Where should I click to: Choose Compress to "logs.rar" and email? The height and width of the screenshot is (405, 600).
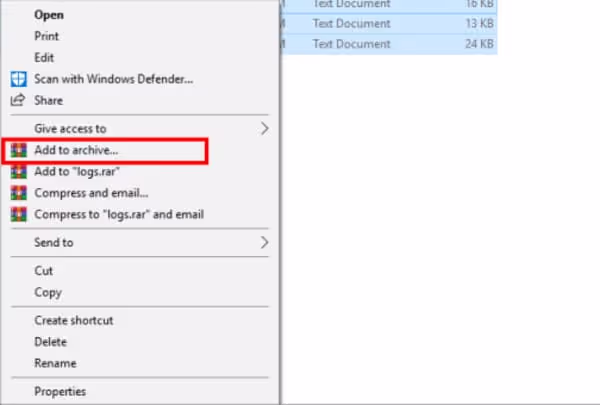click(x=119, y=214)
